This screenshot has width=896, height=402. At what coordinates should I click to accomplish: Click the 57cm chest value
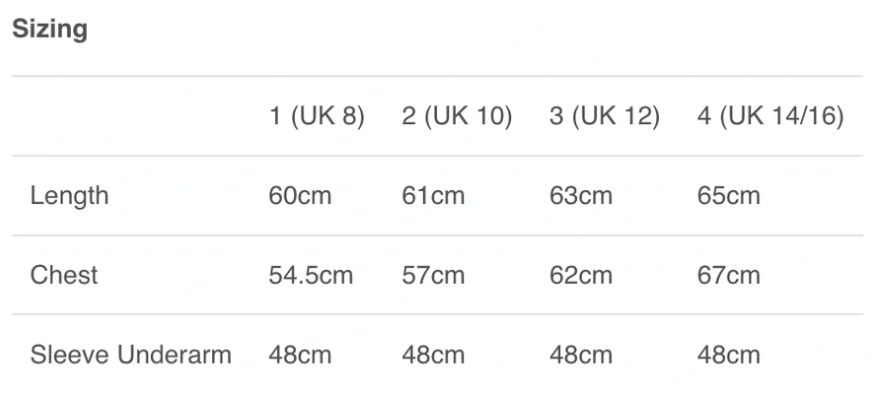pyautogui.click(x=433, y=275)
